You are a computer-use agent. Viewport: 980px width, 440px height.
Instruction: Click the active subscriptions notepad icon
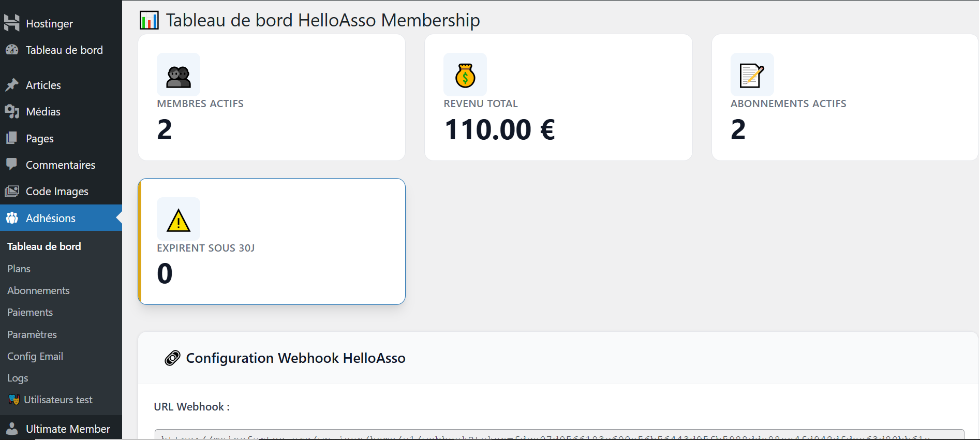pos(752,76)
